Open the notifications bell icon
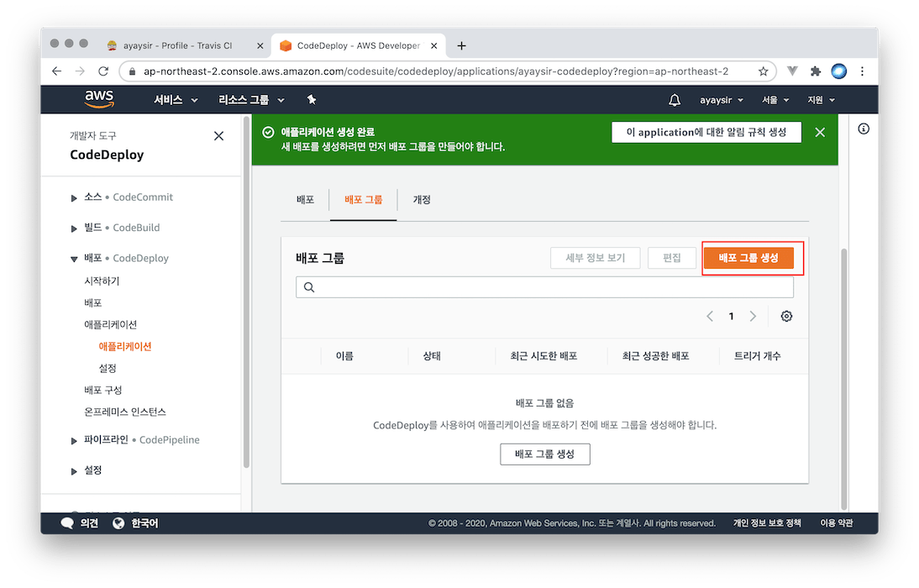Viewport: 919px width, 588px height. point(674,100)
